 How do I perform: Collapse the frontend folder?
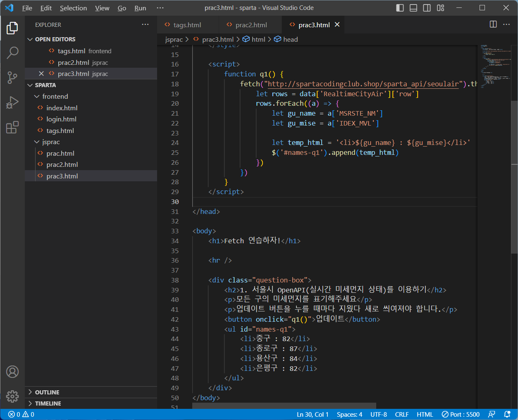[91, 96]
